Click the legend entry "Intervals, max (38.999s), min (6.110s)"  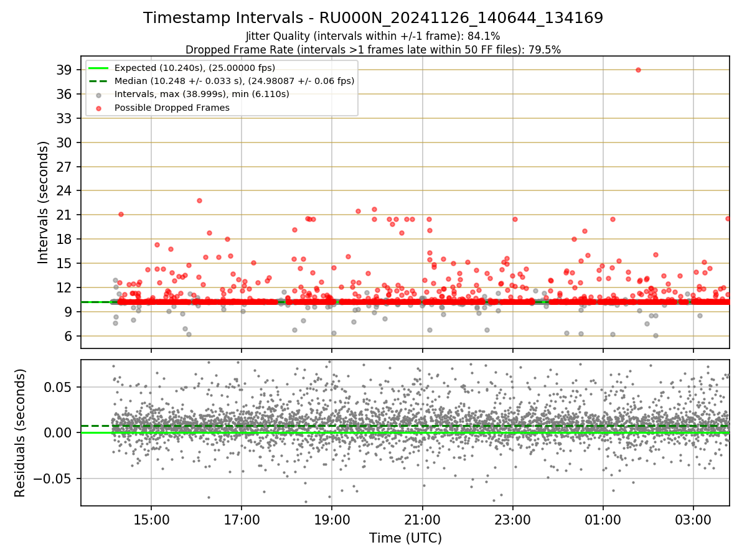(202, 95)
